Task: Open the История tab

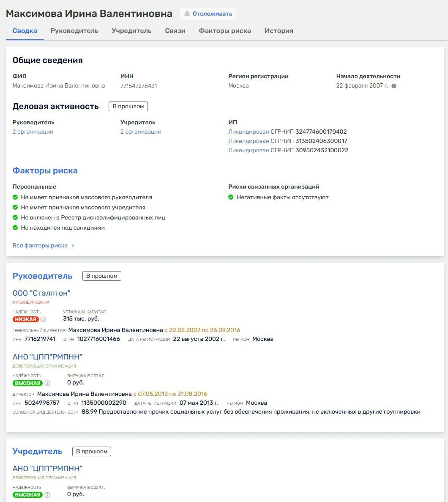Action: click(x=279, y=31)
